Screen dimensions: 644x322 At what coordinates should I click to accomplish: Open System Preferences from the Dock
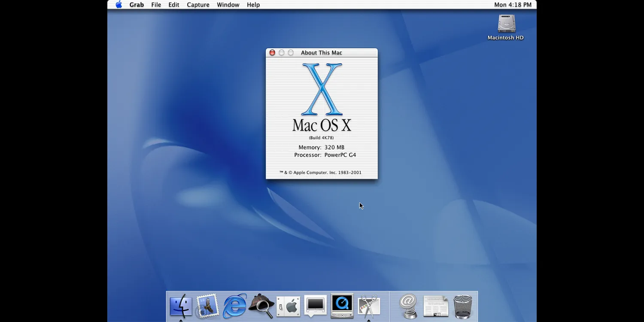tap(289, 307)
